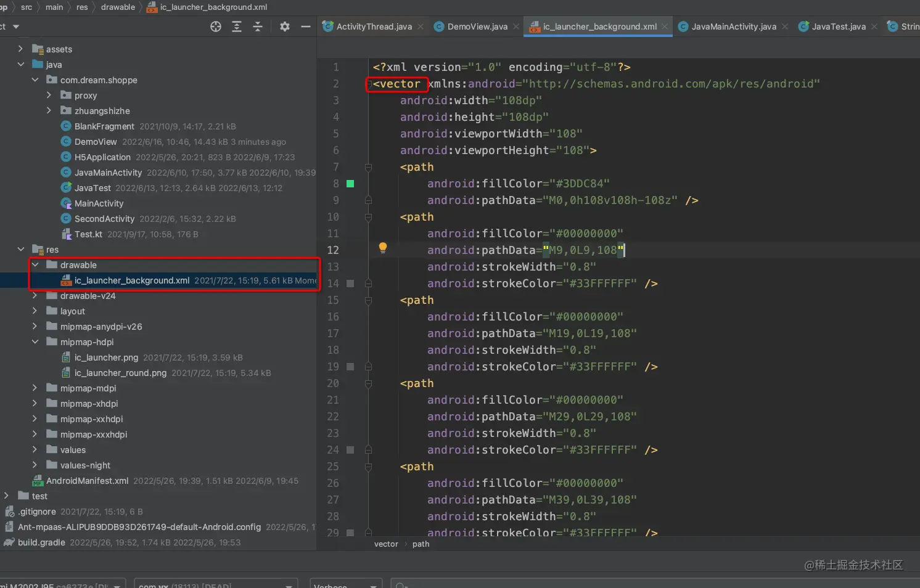Click the lightbulb quick-fix icon on line 12

(383, 248)
